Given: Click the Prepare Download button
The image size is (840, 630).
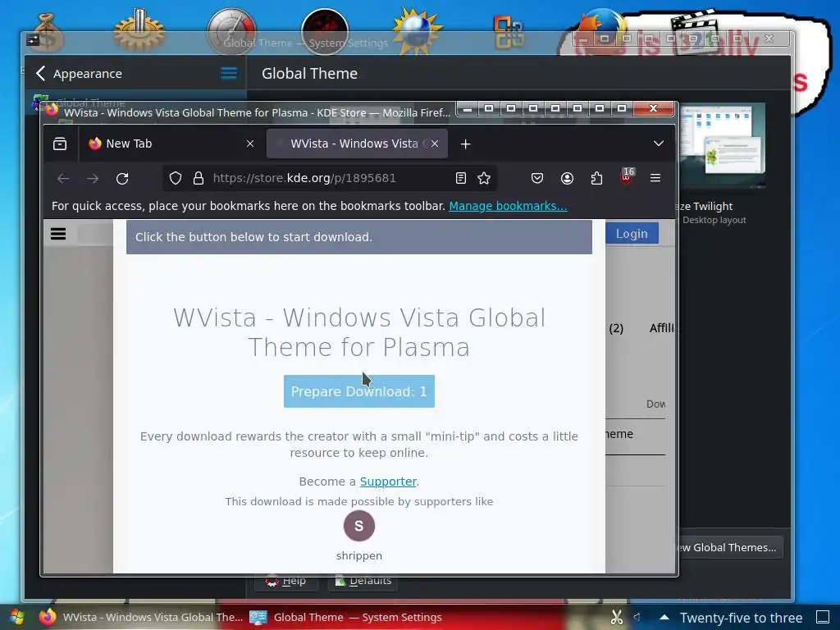Looking at the screenshot, I should (359, 391).
